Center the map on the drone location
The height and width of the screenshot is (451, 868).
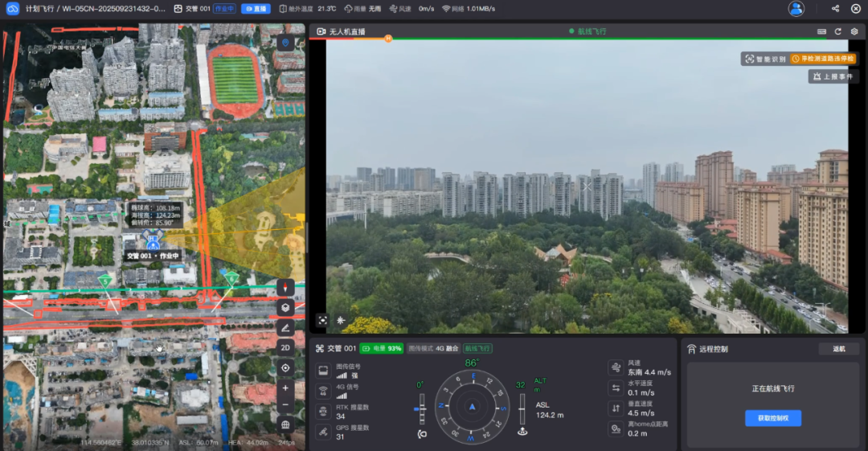click(x=285, y=367)
